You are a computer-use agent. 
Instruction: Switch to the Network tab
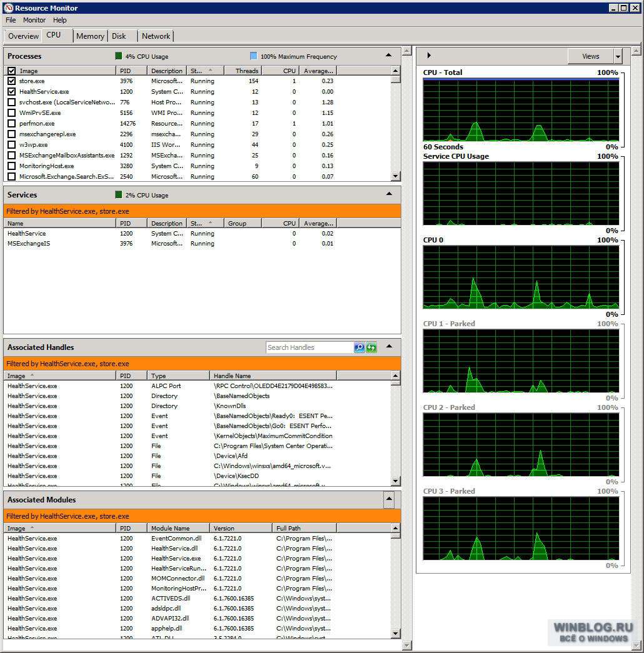[156, 36]
